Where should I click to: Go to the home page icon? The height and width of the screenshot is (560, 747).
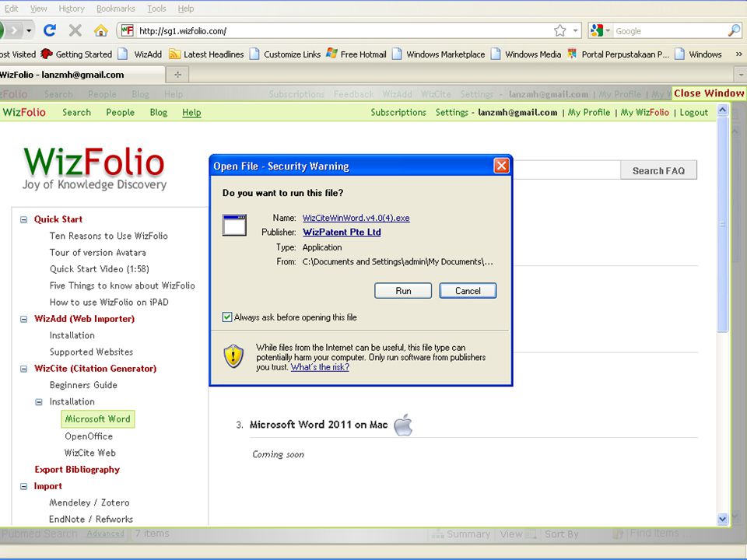100,31
